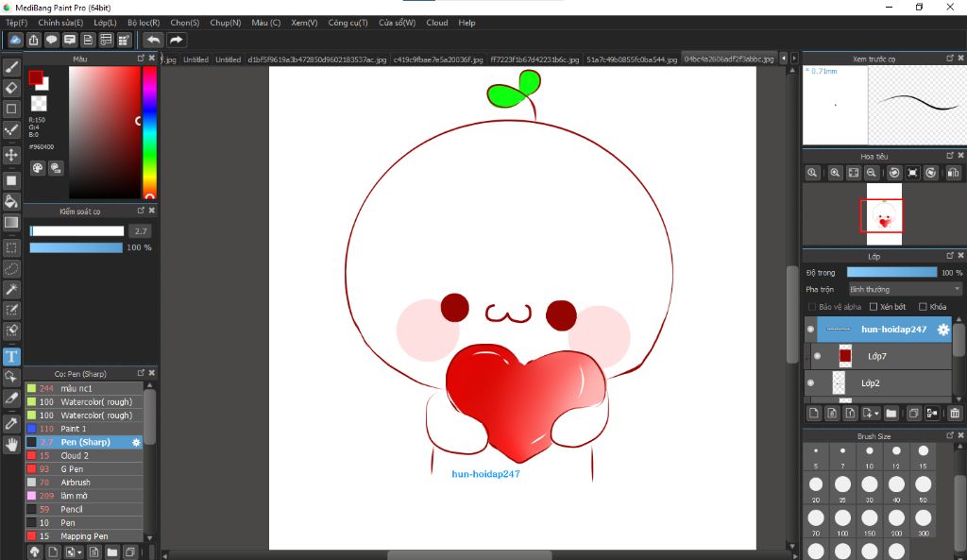This screenshot has width=967, height=560.
Task: Pick the Eyedropper tool
Action: 11,424
